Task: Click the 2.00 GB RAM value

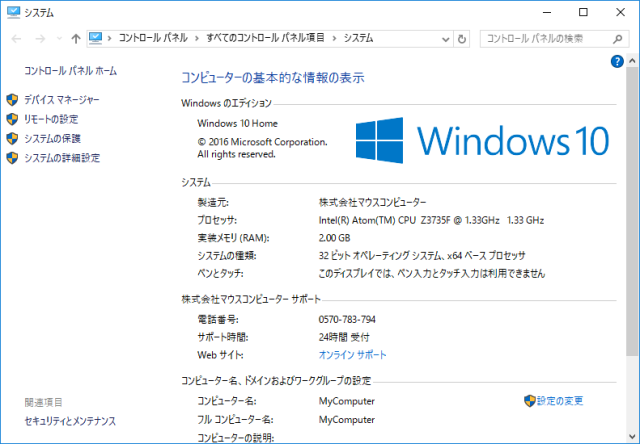Action: pyautogui.click(x=334, y=238)
